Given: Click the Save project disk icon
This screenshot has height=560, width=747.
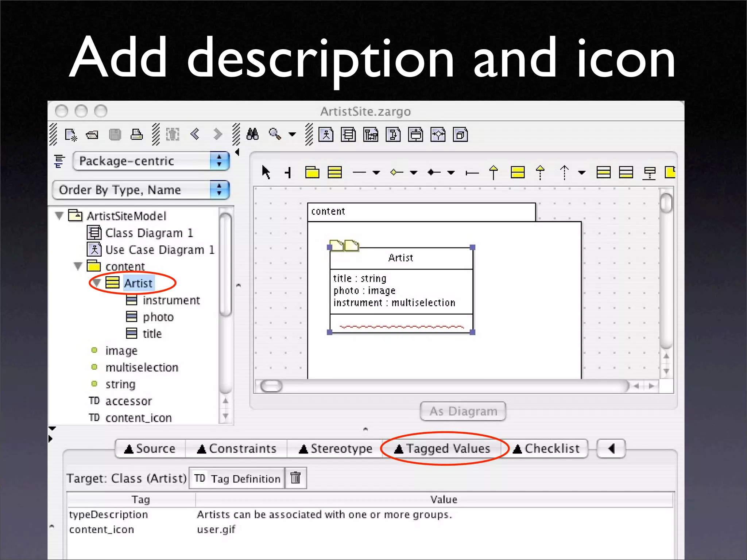Looking at the screenshot, I should tap(115, 134).
